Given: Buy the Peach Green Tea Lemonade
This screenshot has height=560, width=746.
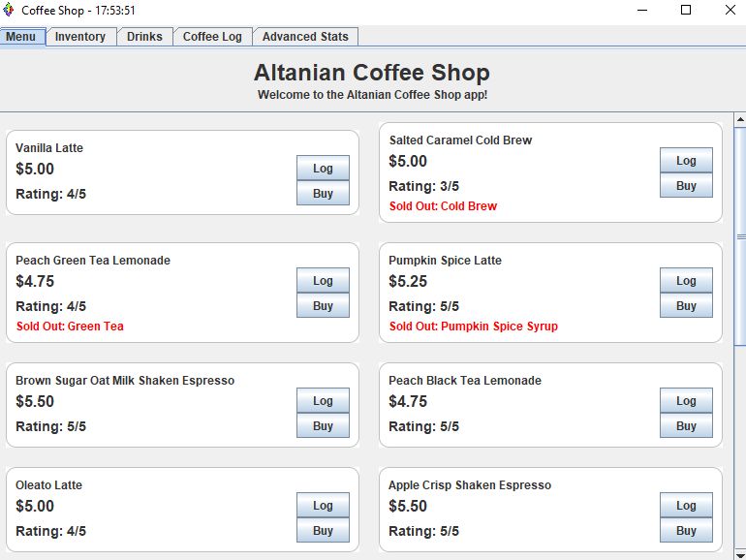Looking at the screenshot, I should (x=323, y=305).
